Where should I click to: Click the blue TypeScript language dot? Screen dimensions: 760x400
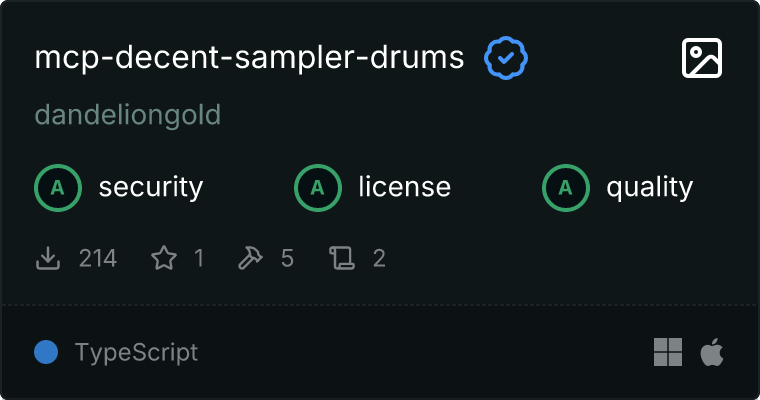tap(45, 352)
